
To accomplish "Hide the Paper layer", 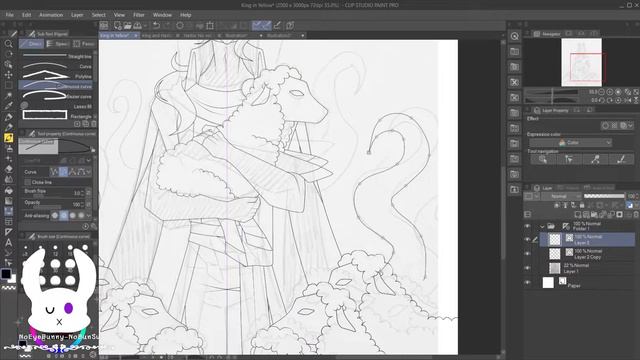I will pyautogui.click(x=527, y=282).
